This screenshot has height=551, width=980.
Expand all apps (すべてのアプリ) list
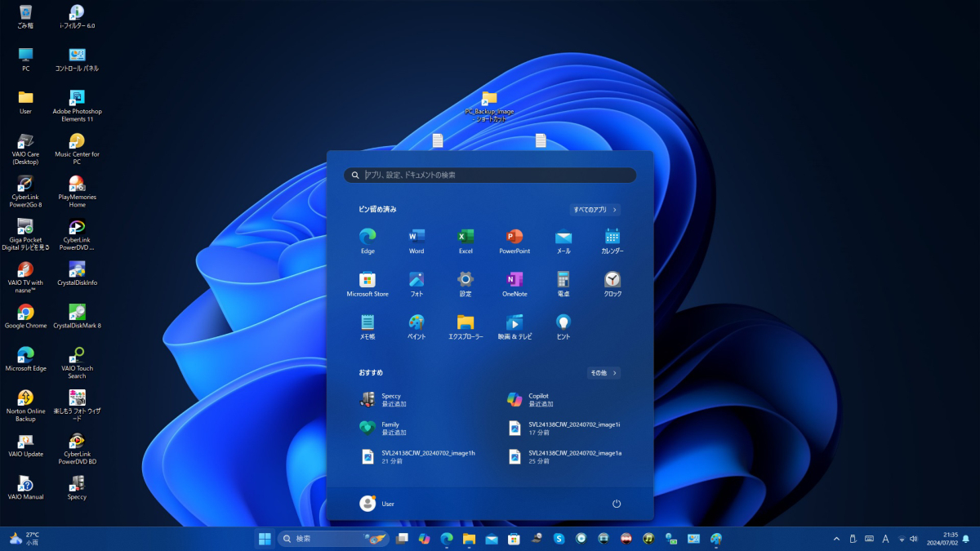click(x=595, y=210)
